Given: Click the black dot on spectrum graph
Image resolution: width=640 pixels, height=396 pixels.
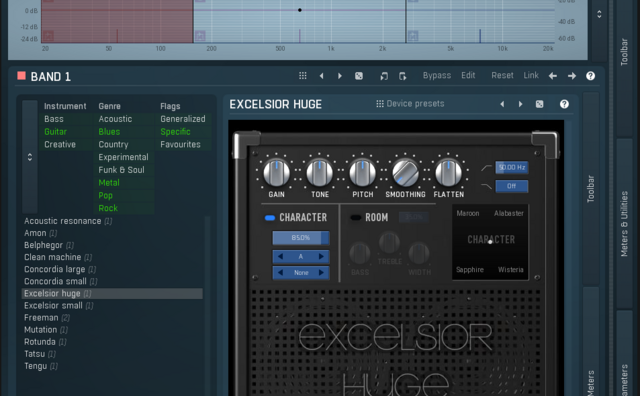Looking at the screenshot, I should (x=300, y=10).
